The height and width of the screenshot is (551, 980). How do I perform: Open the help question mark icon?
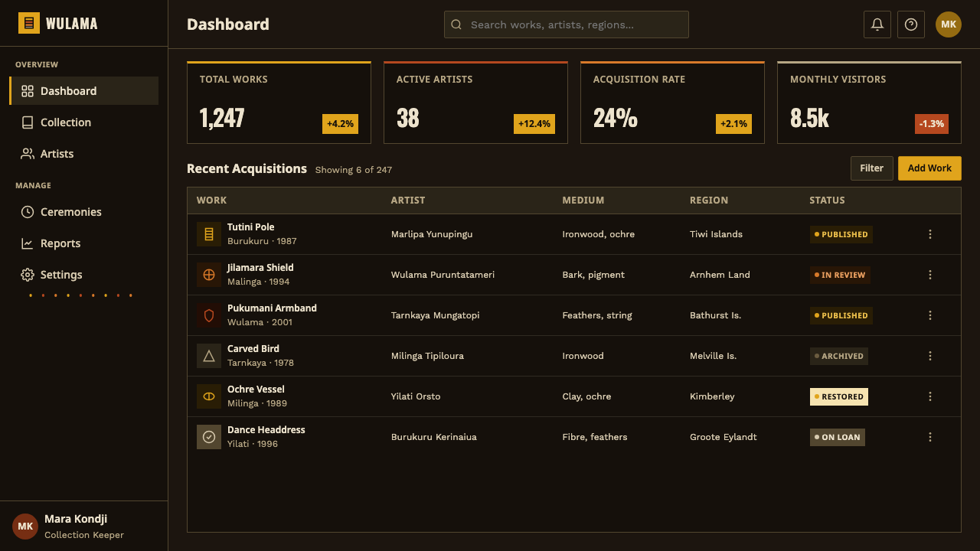tap(911, 24)
